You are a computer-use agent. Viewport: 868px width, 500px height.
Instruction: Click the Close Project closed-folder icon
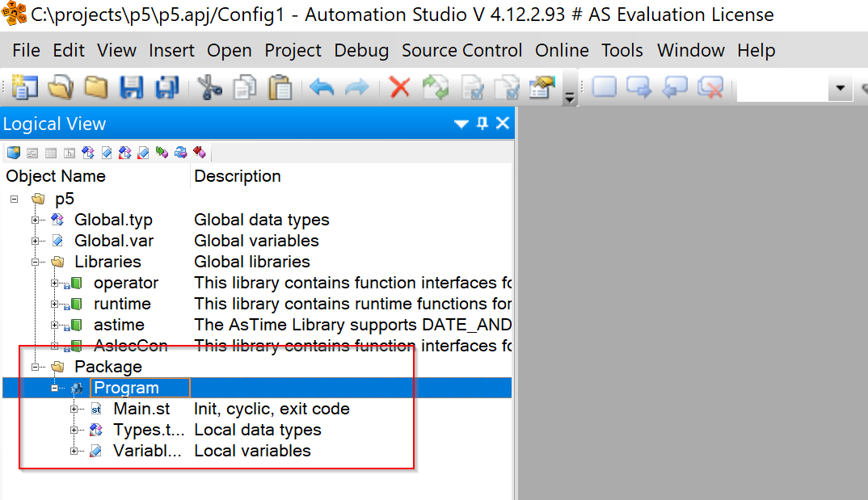coord(95,87)
